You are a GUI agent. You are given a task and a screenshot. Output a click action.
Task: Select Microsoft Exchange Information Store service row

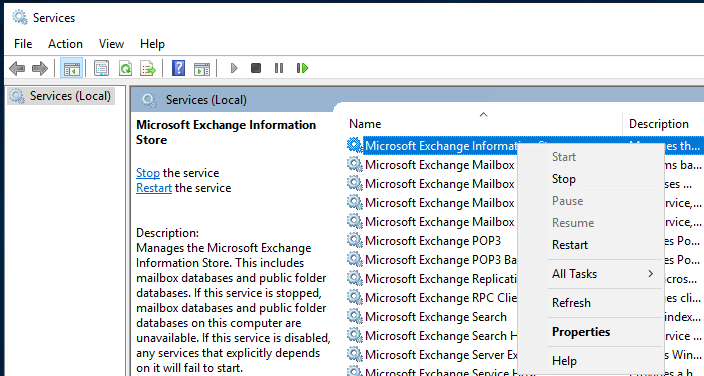(x=440, y=146)
